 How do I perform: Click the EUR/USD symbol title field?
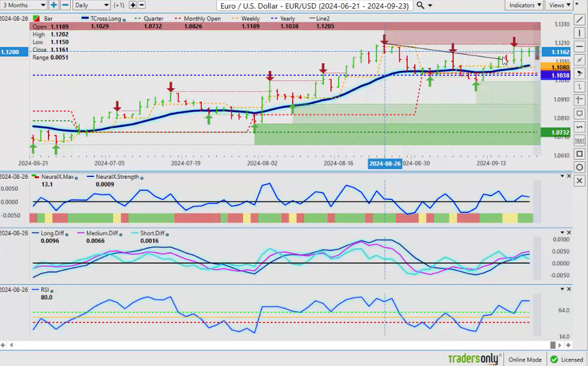coord(315,5)
